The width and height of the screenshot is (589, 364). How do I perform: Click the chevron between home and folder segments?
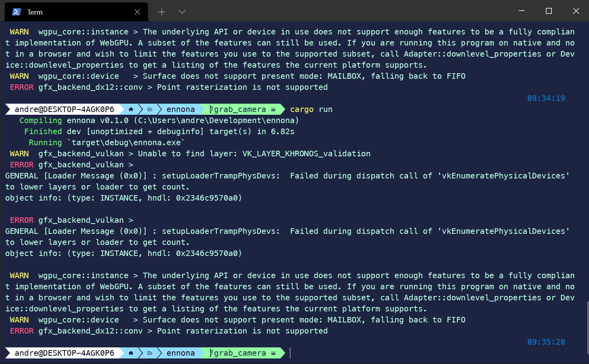tap(140, 109)
